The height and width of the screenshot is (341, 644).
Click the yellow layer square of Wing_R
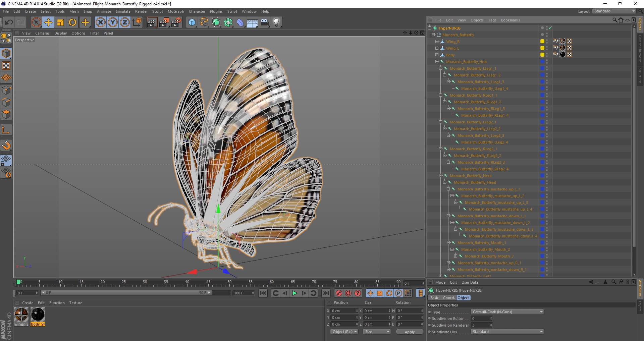coord(542,41)
